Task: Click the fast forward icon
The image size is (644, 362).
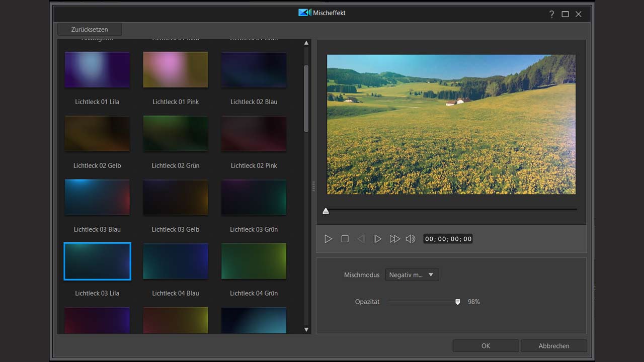Action: pos(394,239)
